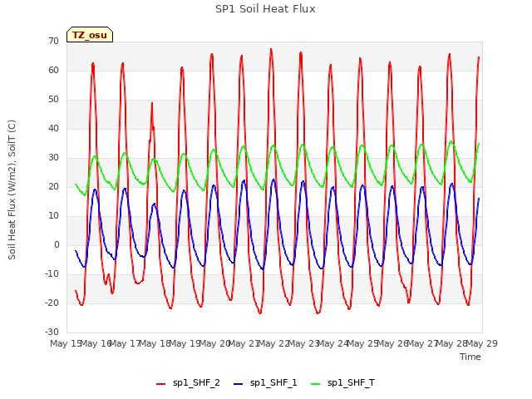Click the red sp1_SHF_2 legend swatch

click(160, 384)
